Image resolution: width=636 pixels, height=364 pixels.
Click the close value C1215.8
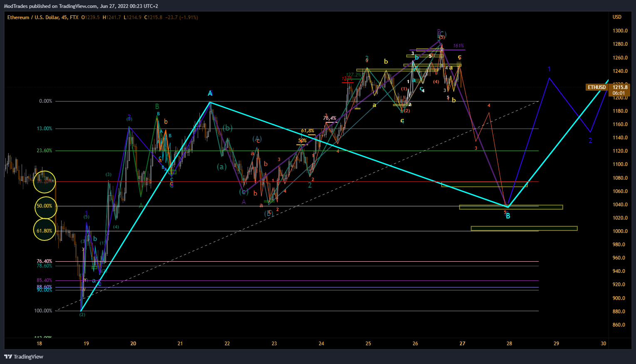point(153,17)
